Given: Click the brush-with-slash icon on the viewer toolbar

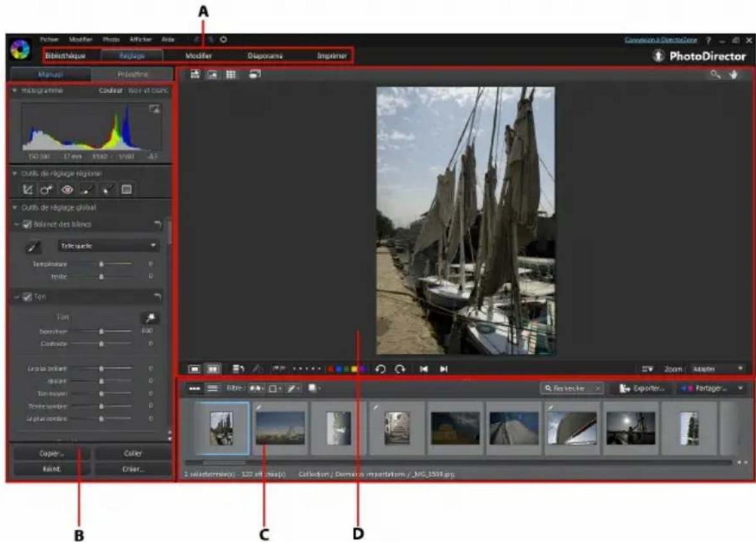Looking at the screenshot, I should [258, 369].
